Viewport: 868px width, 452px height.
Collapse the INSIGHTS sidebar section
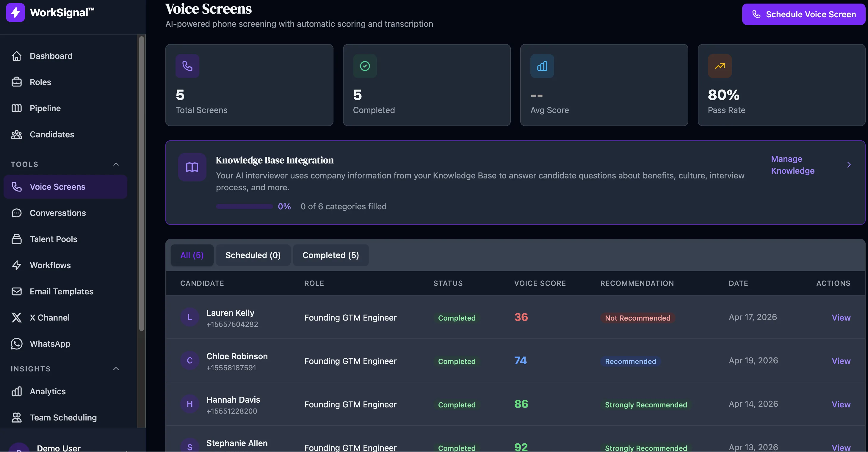pos(116,368)
